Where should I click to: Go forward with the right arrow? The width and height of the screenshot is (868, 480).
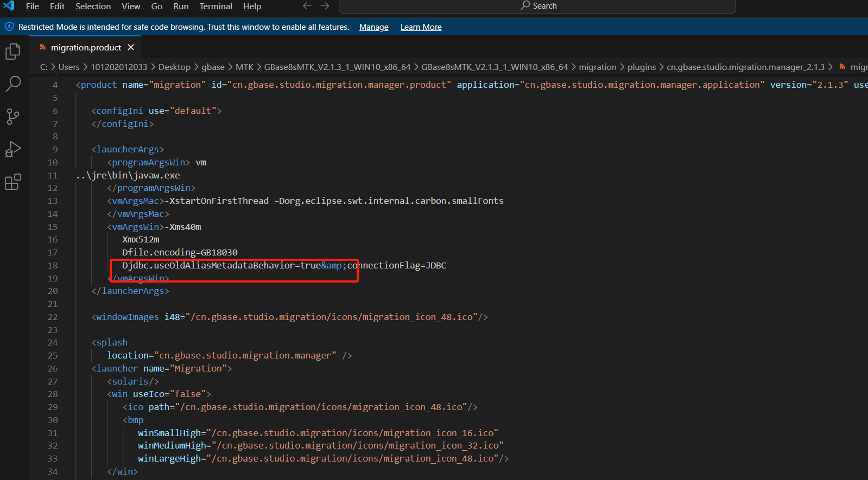325,6
